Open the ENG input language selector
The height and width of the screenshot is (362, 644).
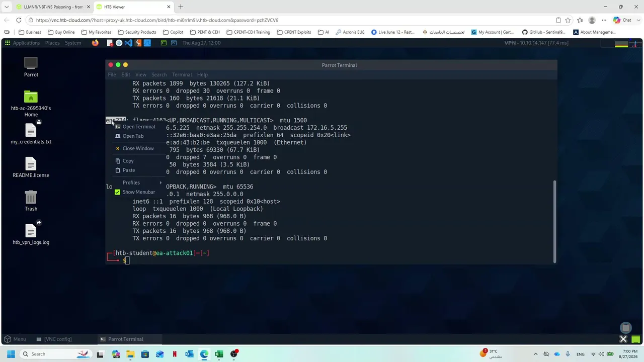pyautogui.click(x=580, y=354)
